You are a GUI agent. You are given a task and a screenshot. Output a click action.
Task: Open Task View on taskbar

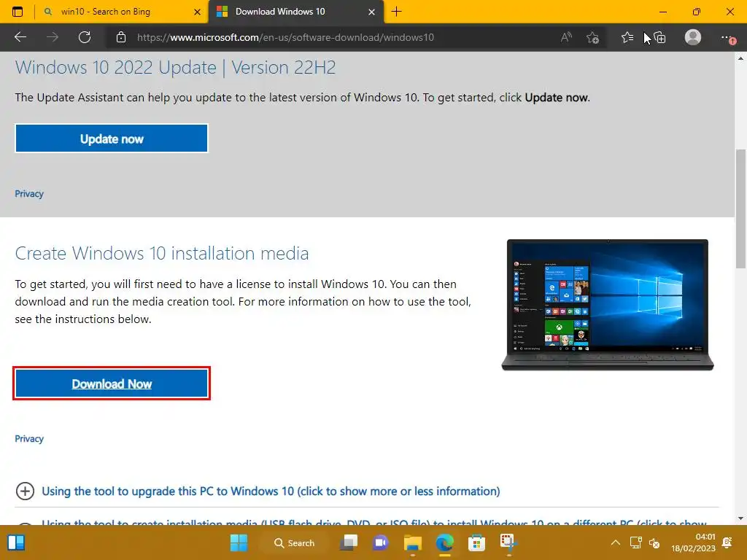(349, 542)
